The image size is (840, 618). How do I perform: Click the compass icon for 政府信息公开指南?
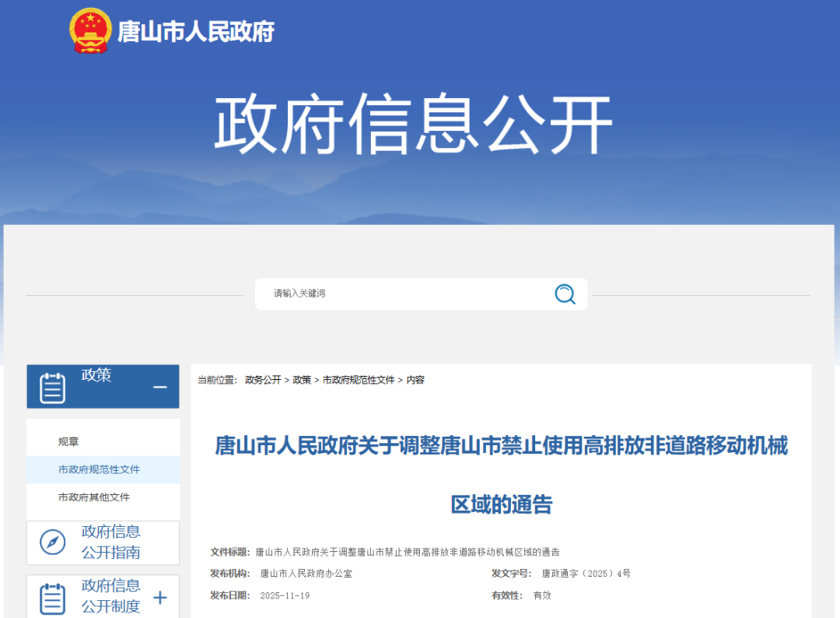coord(53,542)
